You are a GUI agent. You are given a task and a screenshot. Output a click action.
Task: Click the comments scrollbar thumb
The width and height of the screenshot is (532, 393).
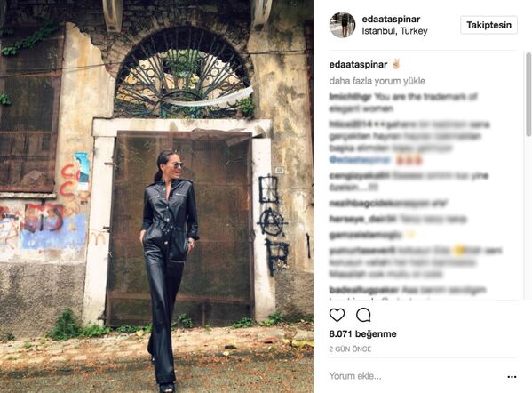pos(528,94)
